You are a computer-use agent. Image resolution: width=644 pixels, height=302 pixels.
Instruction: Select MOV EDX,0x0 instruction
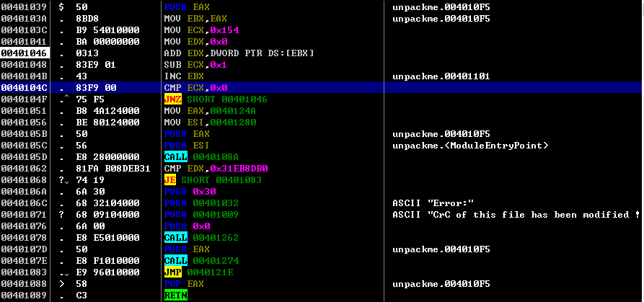point(195,41)
